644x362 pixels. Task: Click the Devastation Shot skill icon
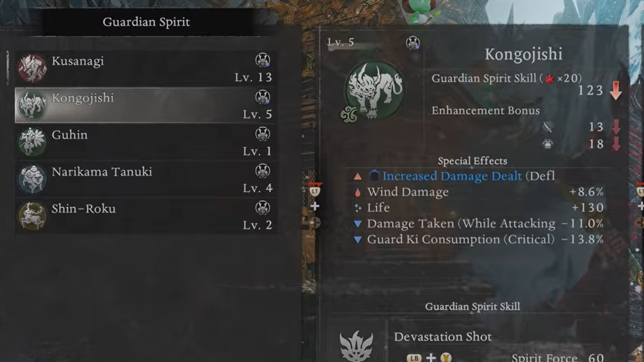[356, 347]
